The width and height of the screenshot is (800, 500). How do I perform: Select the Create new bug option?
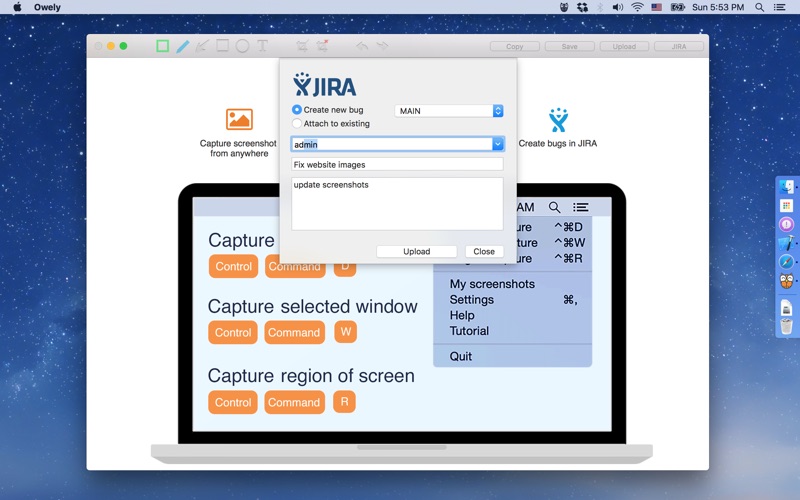coord(328,110)
